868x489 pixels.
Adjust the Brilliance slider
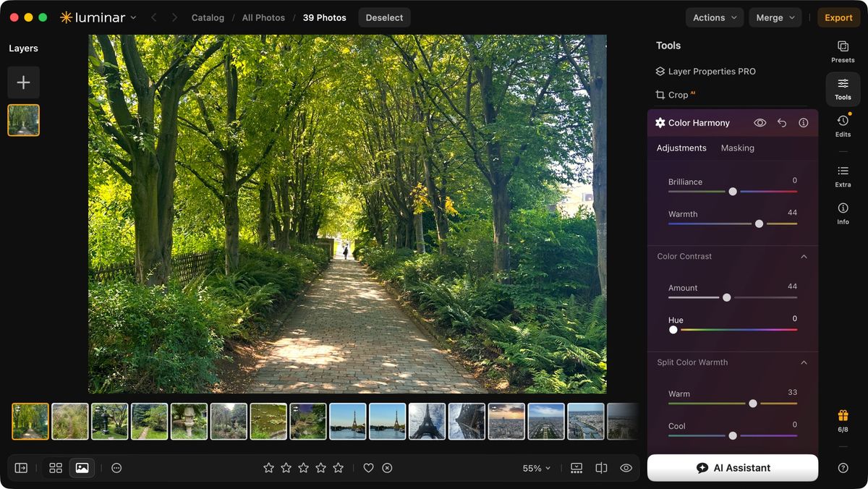tap(733, 192)
